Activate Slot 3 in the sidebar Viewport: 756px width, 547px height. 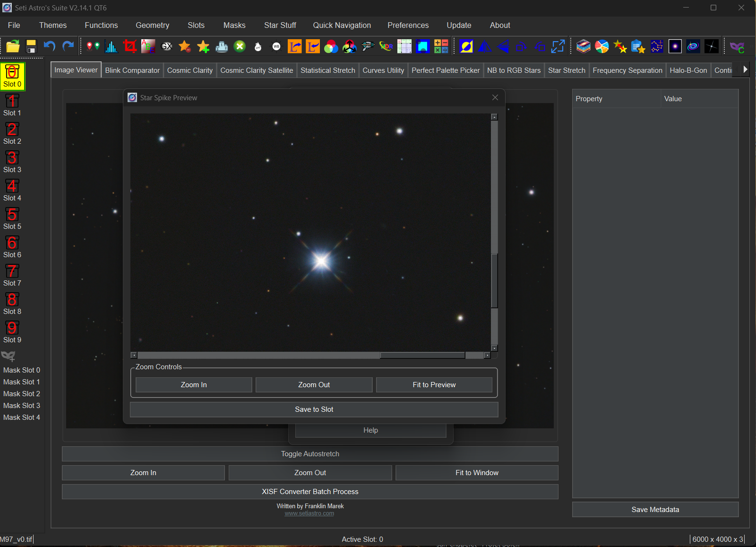point(12,162)
